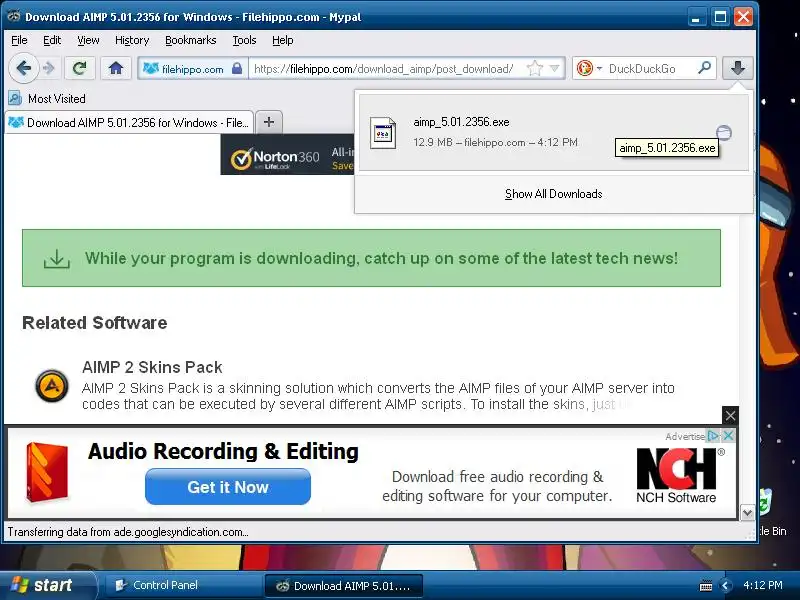Click the forward navigation arrow
This screenshot has width=800, height=600.
(x=49, y=68)
